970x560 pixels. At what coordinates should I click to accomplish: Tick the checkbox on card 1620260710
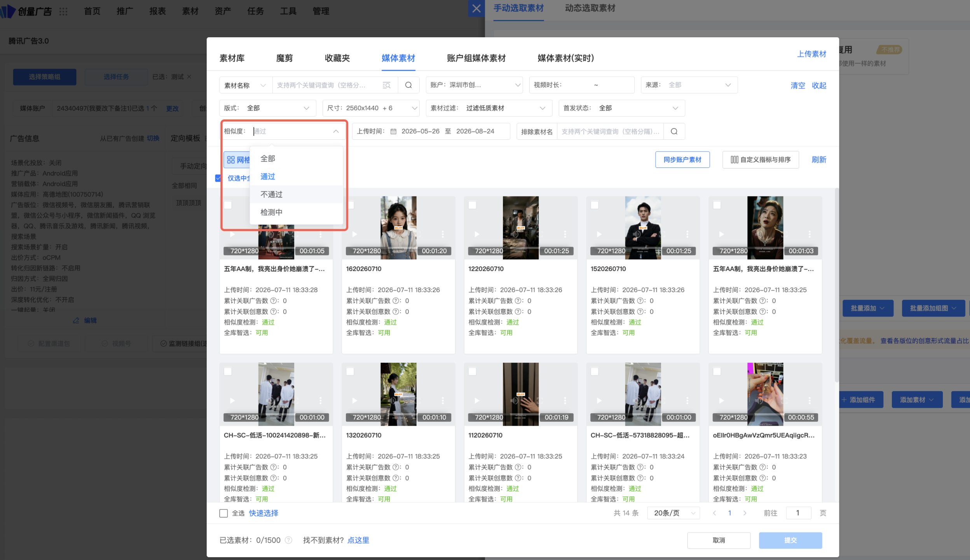click(x=350, y=205)
